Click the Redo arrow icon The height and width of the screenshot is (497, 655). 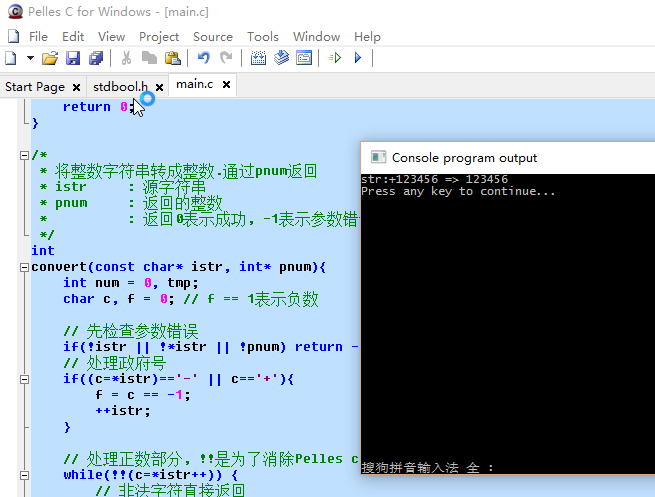226,58
